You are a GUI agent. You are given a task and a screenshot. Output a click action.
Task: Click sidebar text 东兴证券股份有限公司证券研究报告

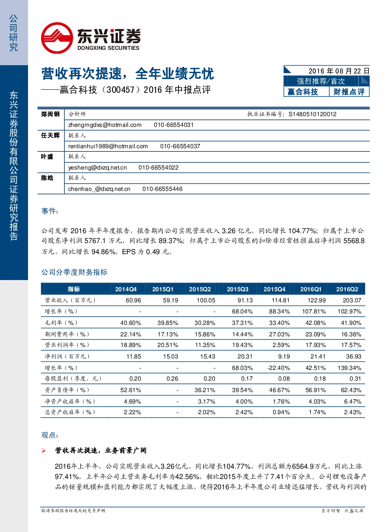(x=14, y=166)
